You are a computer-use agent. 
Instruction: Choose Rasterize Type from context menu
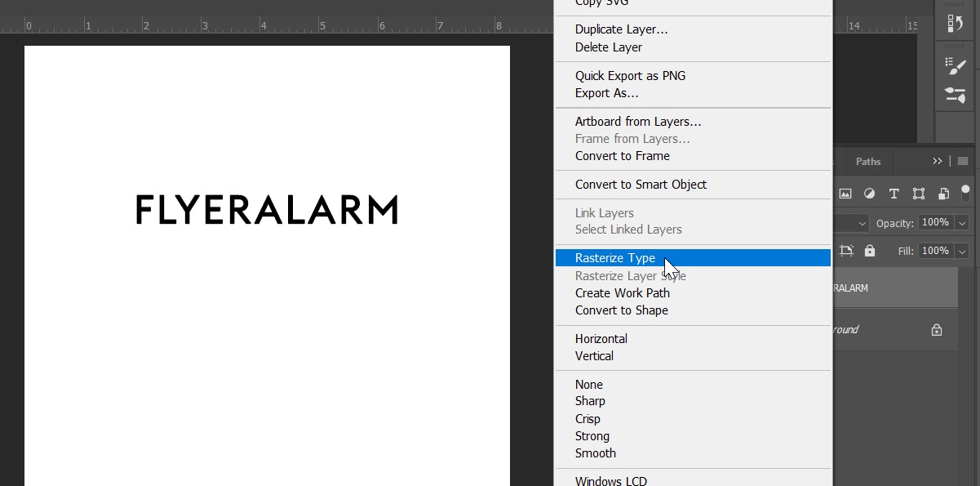615,258
